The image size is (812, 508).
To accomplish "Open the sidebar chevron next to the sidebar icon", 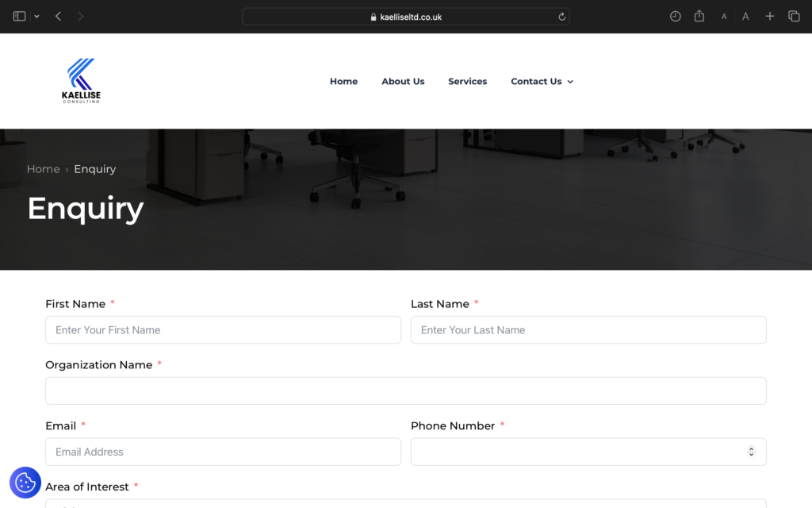I will [x=36, y=16].
